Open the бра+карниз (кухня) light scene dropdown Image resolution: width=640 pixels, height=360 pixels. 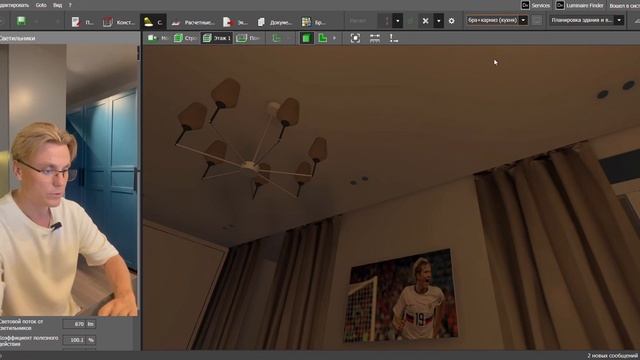497,20
